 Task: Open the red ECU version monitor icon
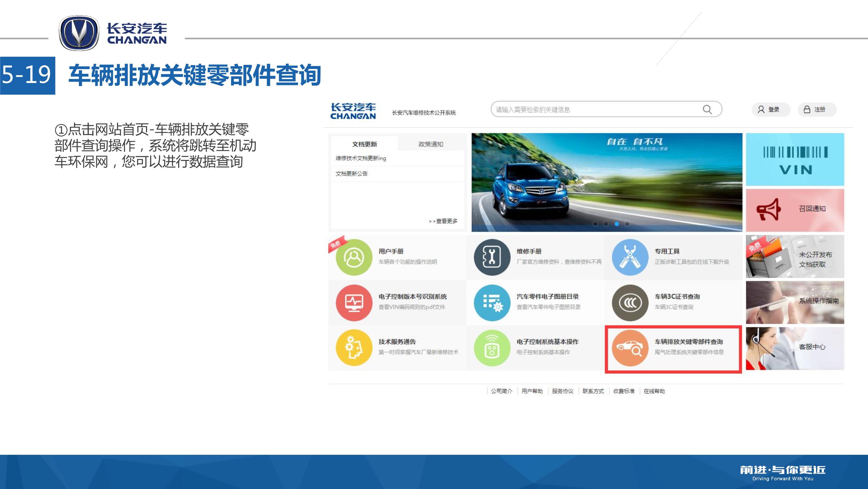coord(354,302)
